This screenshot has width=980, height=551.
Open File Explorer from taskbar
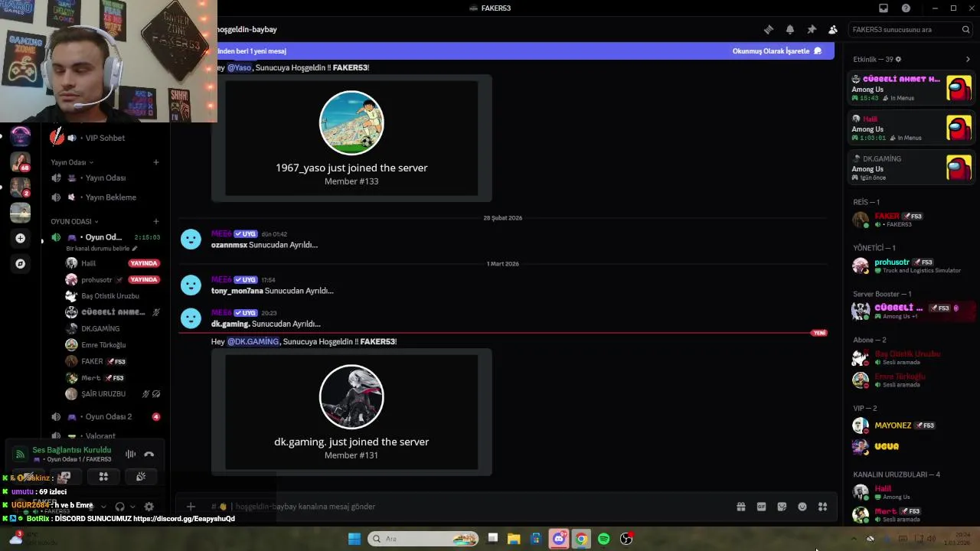(x=514, y=539)
